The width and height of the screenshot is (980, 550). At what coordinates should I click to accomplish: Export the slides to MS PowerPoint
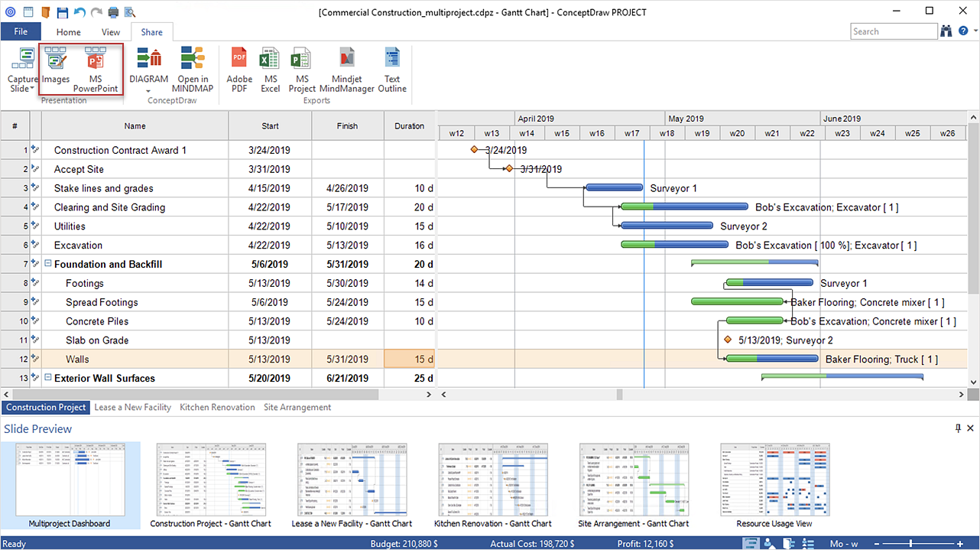tap(95, 70)
